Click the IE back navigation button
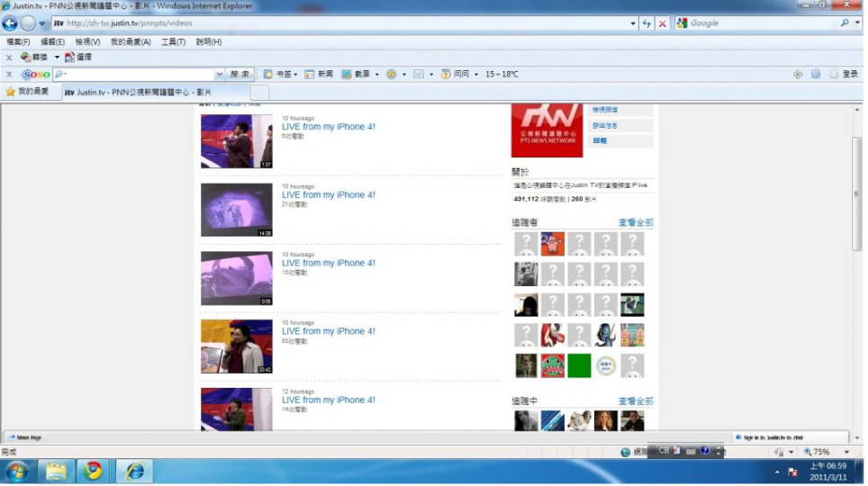Screen dimensions: 868x486 pyautogui.click(x=10, y=23)
